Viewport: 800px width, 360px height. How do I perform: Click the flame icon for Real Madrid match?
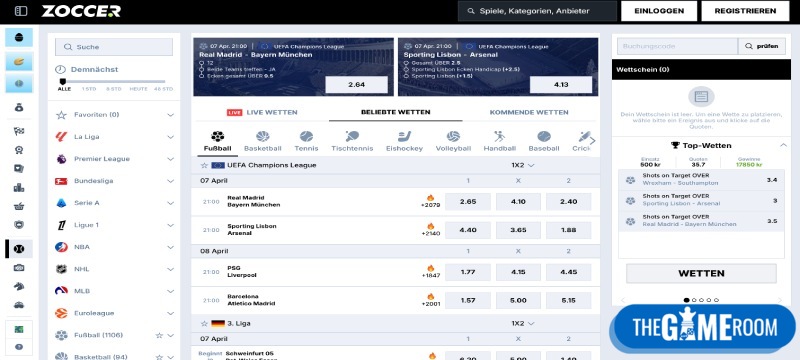431,198
